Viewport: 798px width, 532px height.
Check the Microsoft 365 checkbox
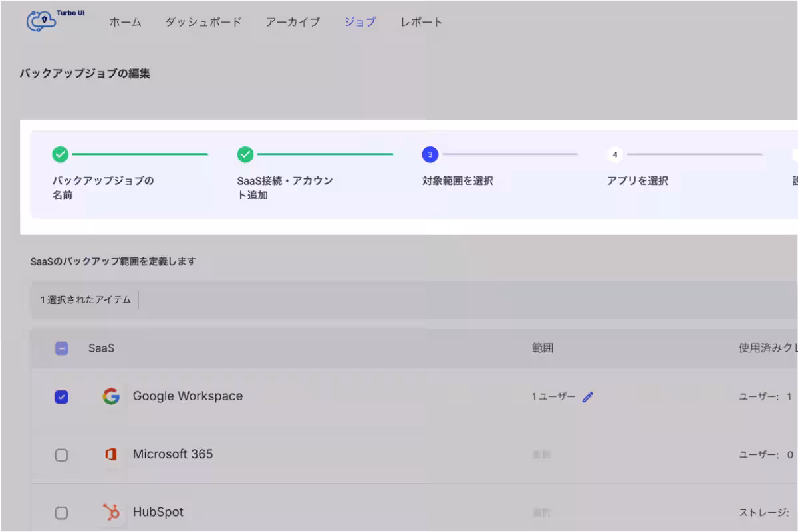click(62, 454)
